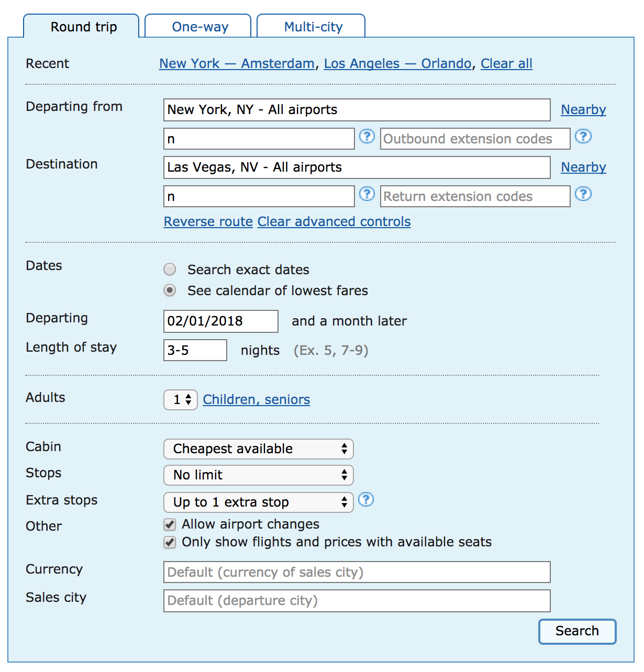Click help icon beside departure routing codes field
Image resolution: width=644 pixels, height=672 pixels.
tap(367, 137)
